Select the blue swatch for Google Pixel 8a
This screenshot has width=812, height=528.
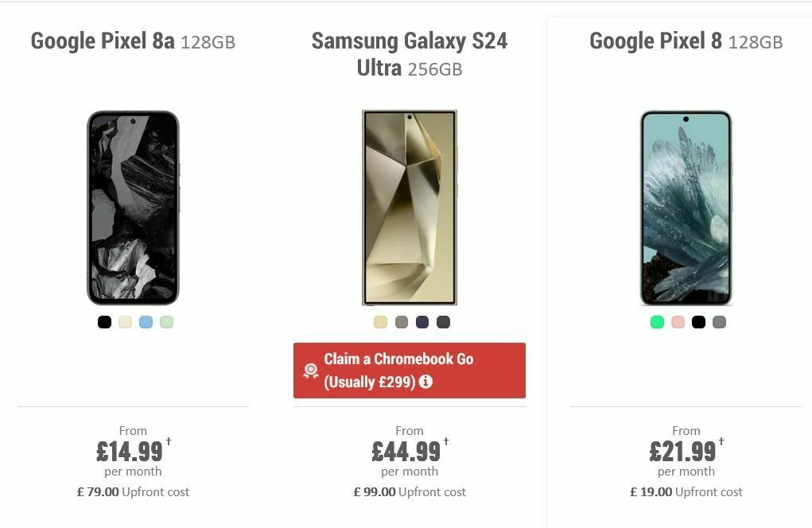pos(145,322)
